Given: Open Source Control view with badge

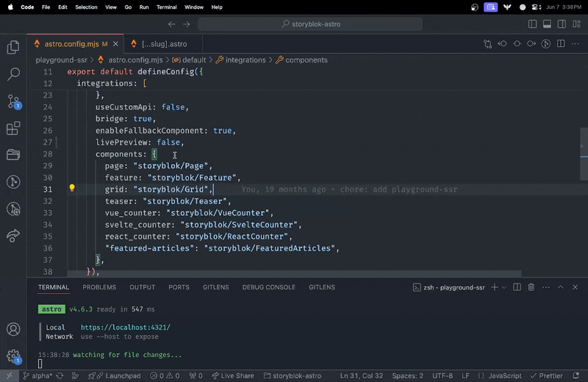Looking at the screenshot, I should click(13, 101).
